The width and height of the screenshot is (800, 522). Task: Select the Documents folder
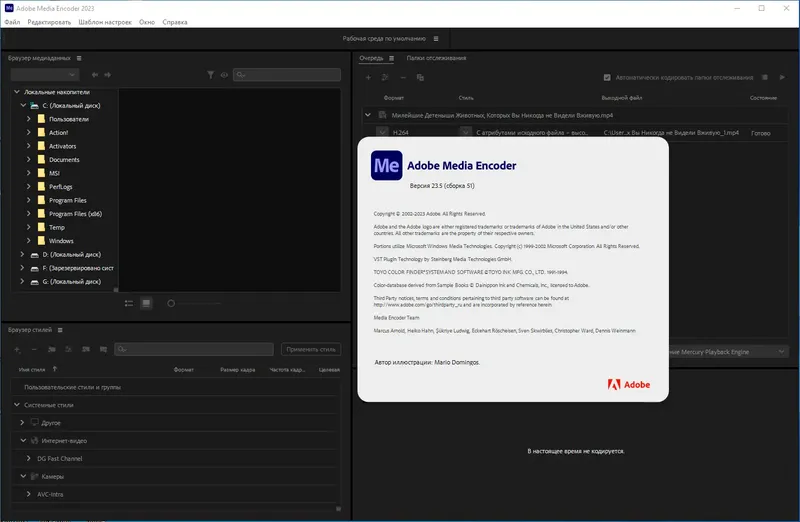(64, 160)
